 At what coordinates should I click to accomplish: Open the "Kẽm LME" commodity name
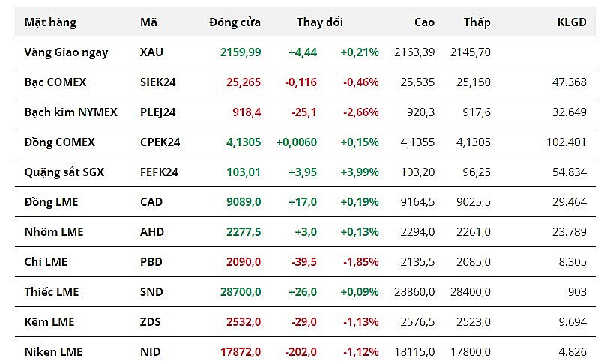click(x=49, y=322)
